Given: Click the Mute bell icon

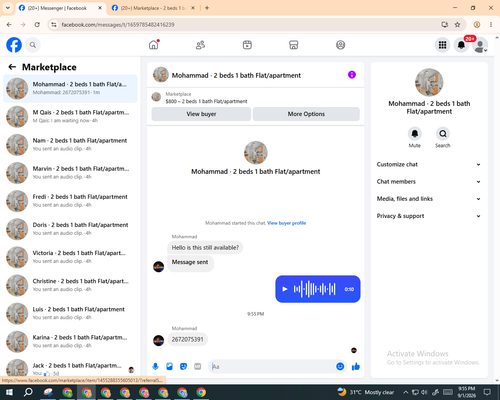Looking at the screenshot, I should coord(415,134).
